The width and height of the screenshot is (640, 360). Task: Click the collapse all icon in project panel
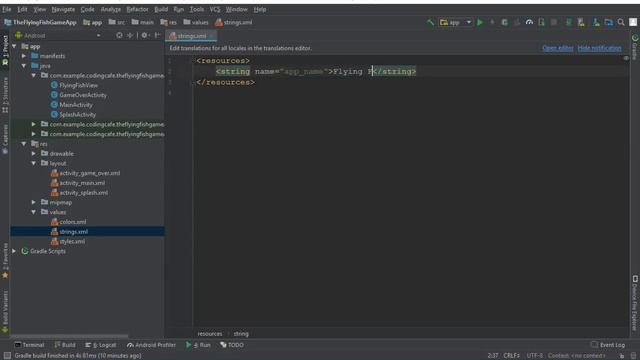pos(130,36)
